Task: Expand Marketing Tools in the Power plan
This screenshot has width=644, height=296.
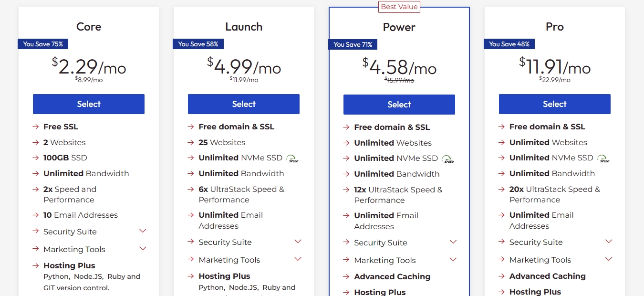Action: 453,260
